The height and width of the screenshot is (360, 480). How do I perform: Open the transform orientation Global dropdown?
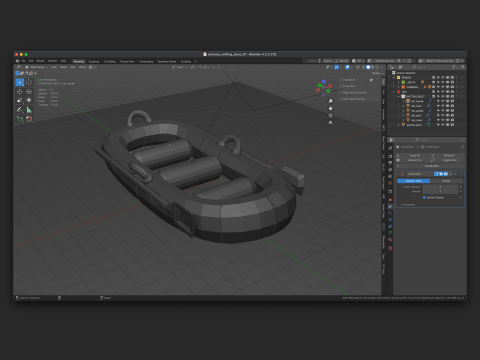coord(179,67)
